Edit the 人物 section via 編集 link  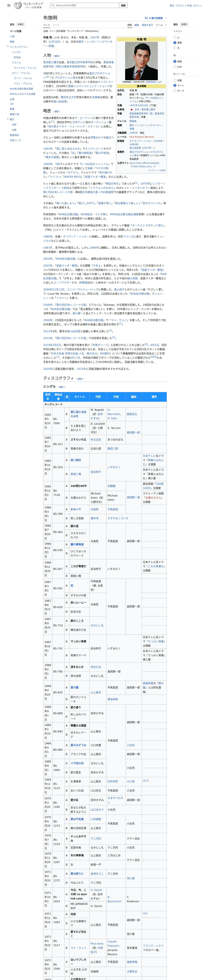tap(57, 56)
